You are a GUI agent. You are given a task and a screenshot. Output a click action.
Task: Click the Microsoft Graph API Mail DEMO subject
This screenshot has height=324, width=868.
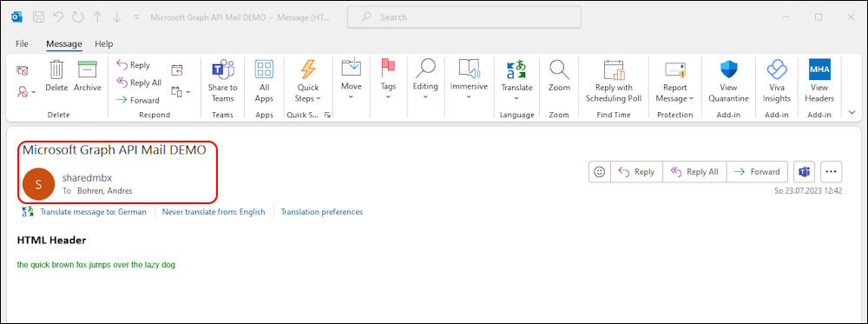pos(115,149)
